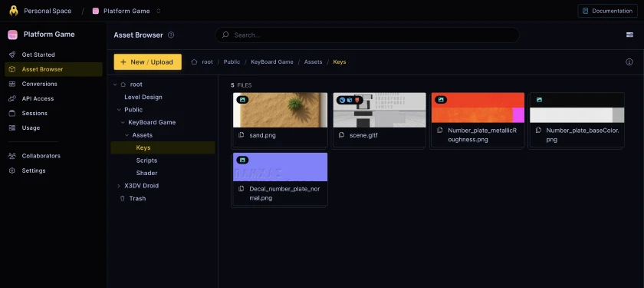The height and width of the screenshot is (288, 644).
Task: Click the pink Platform Game header icon
Action: (13, 35)
